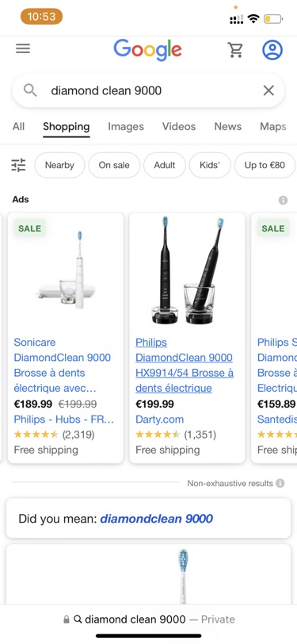
Task: Open the Darty.com seller link
Action: pyautogui.click(x=159, y=420)
